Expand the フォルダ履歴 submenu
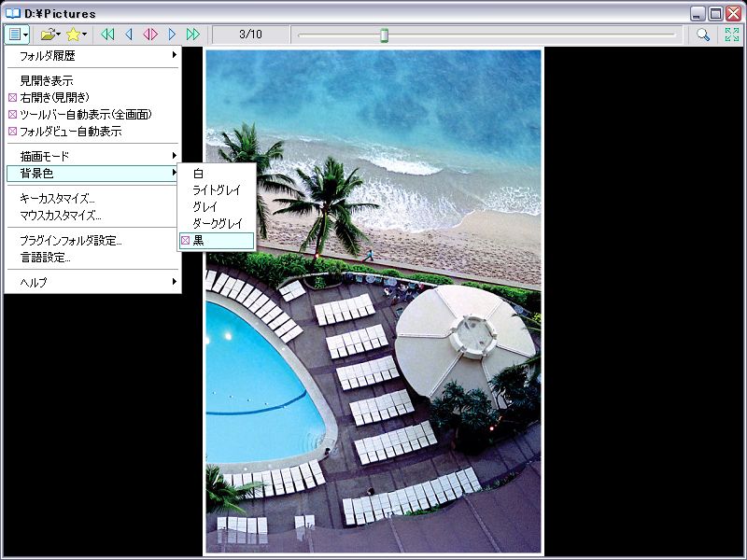Image resolution: width=747 pixels, height=560 pixels. [92, 56]
